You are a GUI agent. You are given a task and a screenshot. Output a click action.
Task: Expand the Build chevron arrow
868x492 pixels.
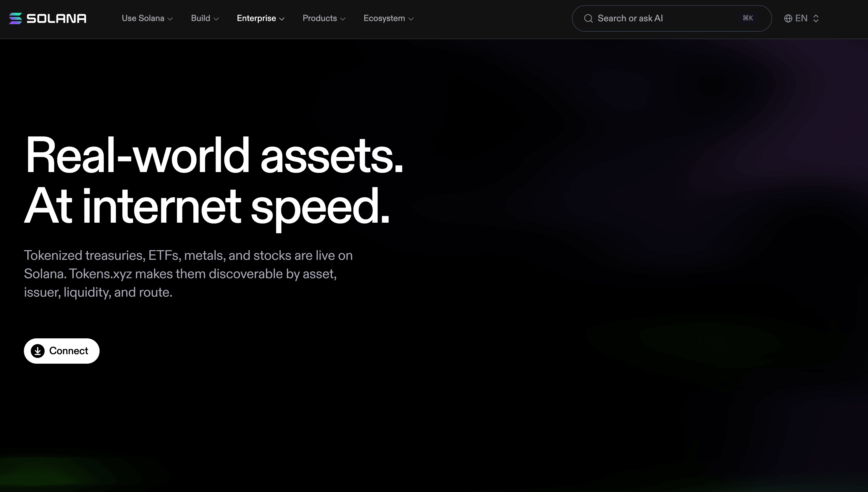pyautogui.click(x=216, y=19)
